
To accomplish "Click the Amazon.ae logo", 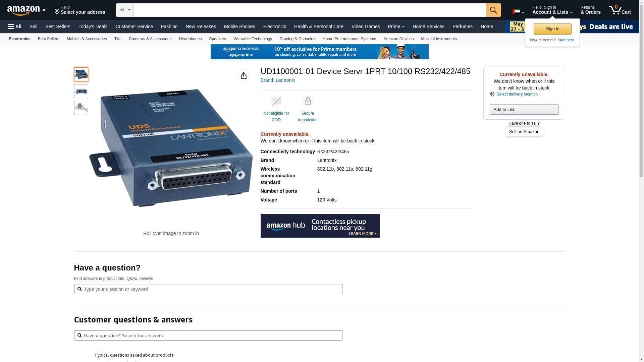I will pos(27,10).
